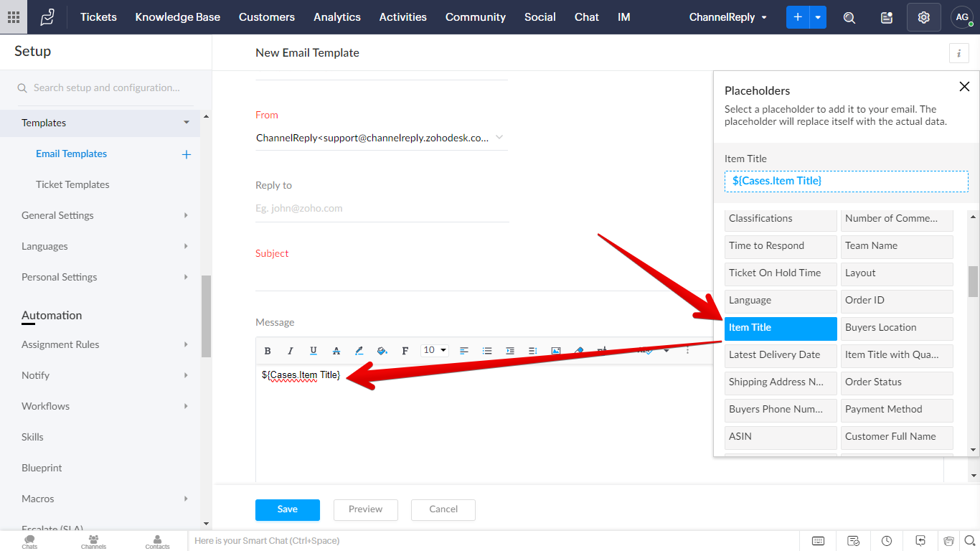Click the info icon on New Email Template
This screenshot has height=551, width=980.
958,53
